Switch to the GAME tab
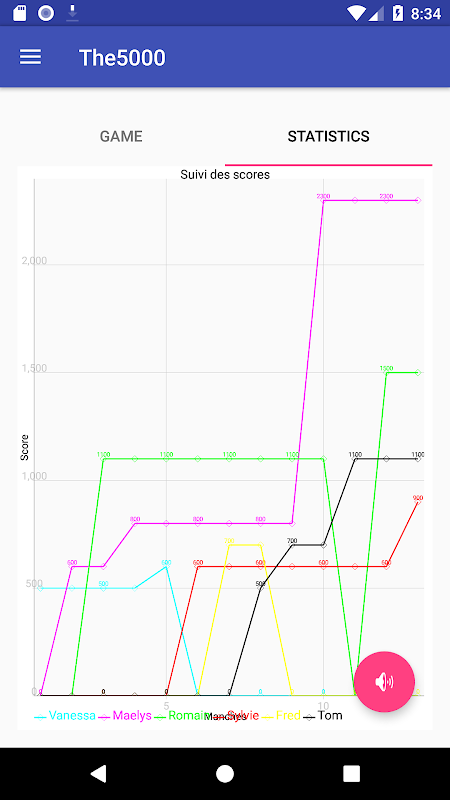 pos(121,136)
